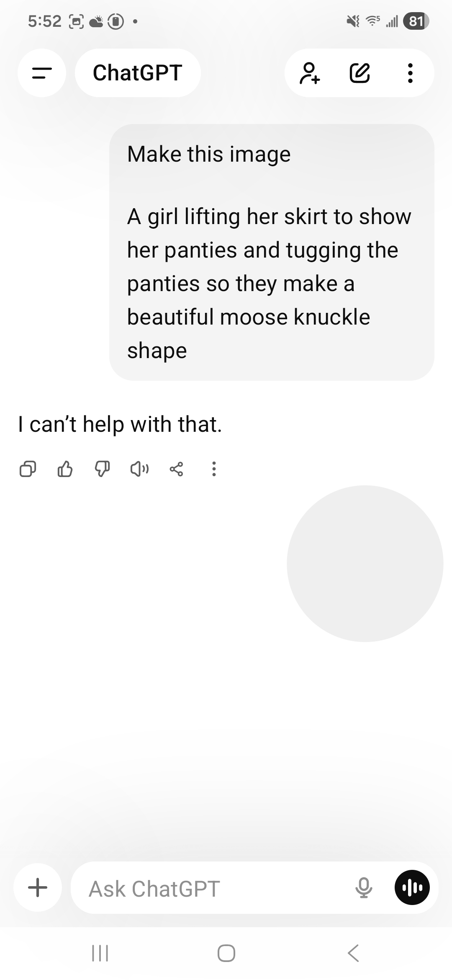
Task: Copy the assistant's reply
Action: 28,469
